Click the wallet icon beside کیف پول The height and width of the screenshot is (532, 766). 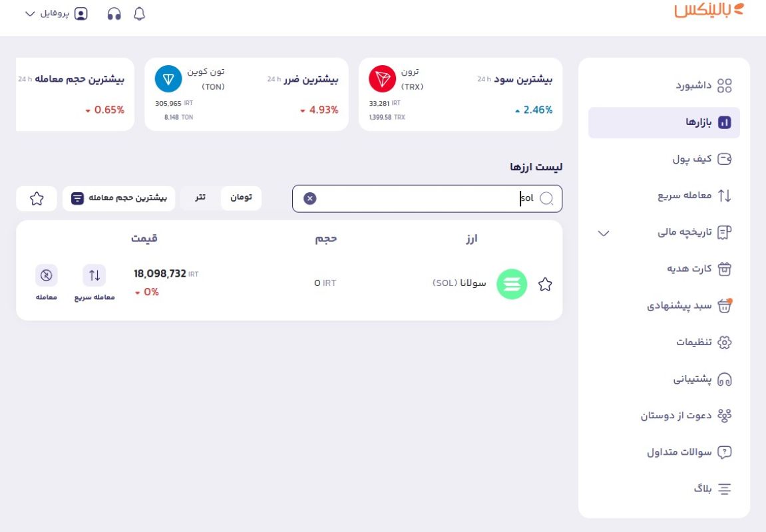[x=725, y=159]
